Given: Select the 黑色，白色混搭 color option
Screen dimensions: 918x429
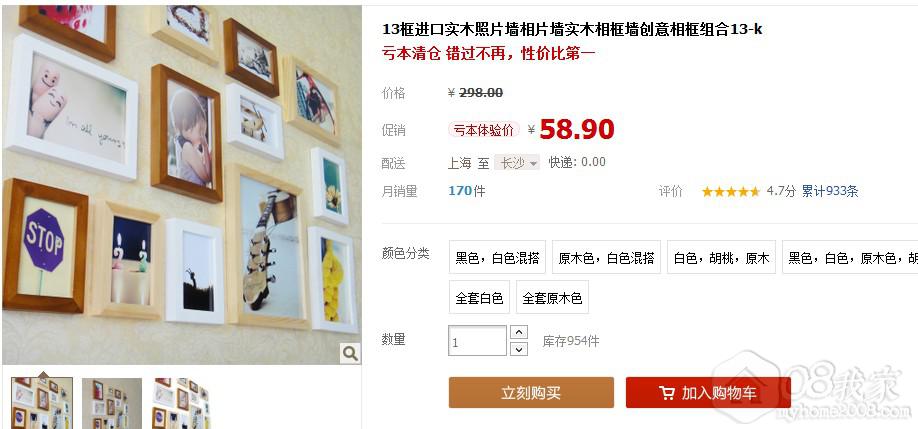Looking at the screenshot, I should (497, 257).
